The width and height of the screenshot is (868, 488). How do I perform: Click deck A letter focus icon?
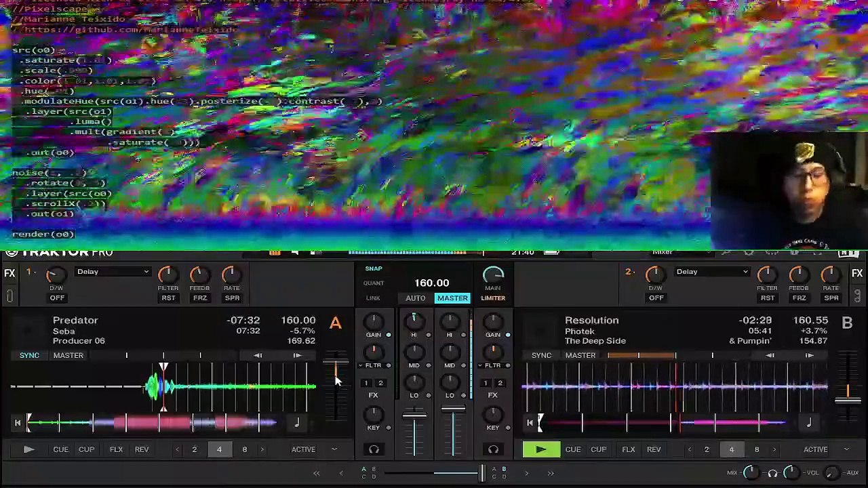[336, 323]
